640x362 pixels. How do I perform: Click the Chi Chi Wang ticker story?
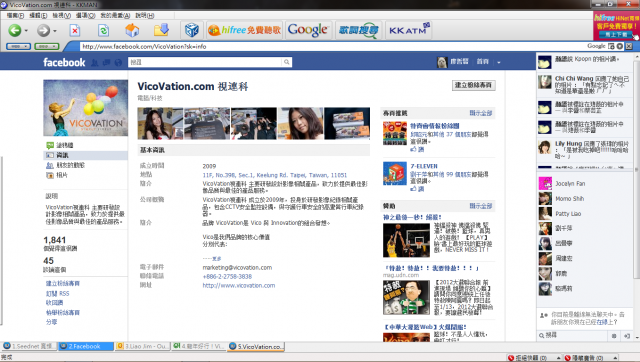click(584, 84)
